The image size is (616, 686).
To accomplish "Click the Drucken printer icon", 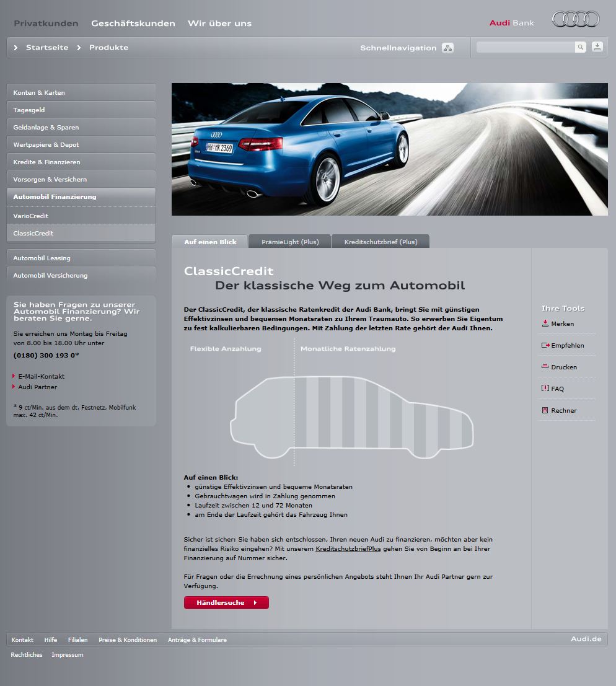I will [545, 367].
